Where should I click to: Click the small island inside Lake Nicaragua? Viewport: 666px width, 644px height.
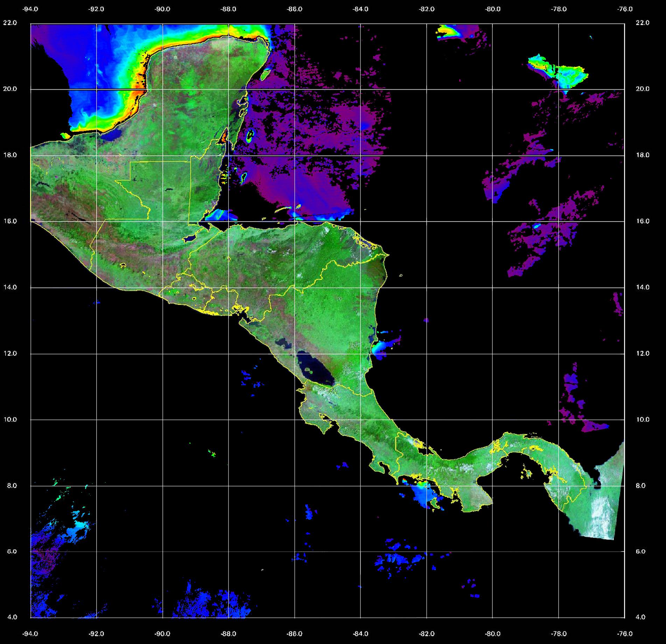[x=309, y=369]
